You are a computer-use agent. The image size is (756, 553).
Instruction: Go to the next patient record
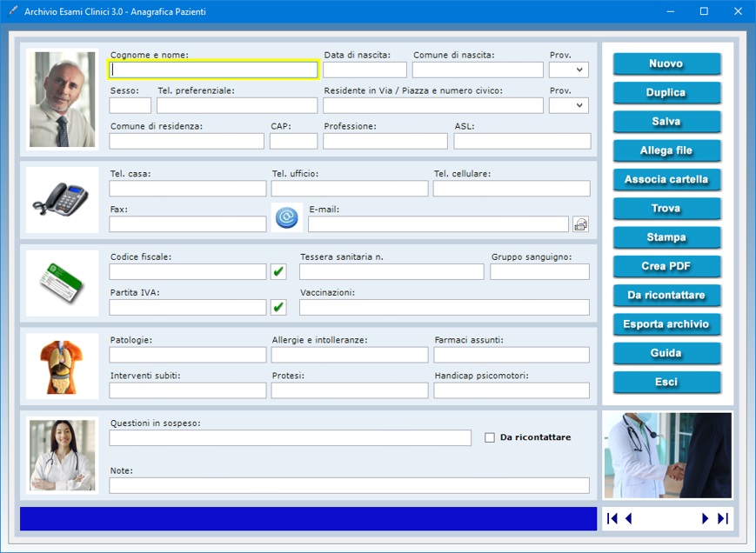[x=705, y=518]
